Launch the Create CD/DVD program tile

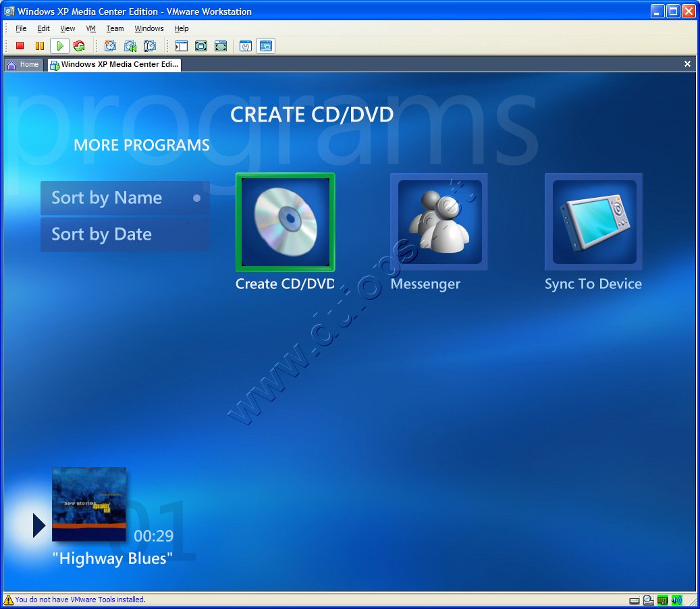(x=285, y=222)
